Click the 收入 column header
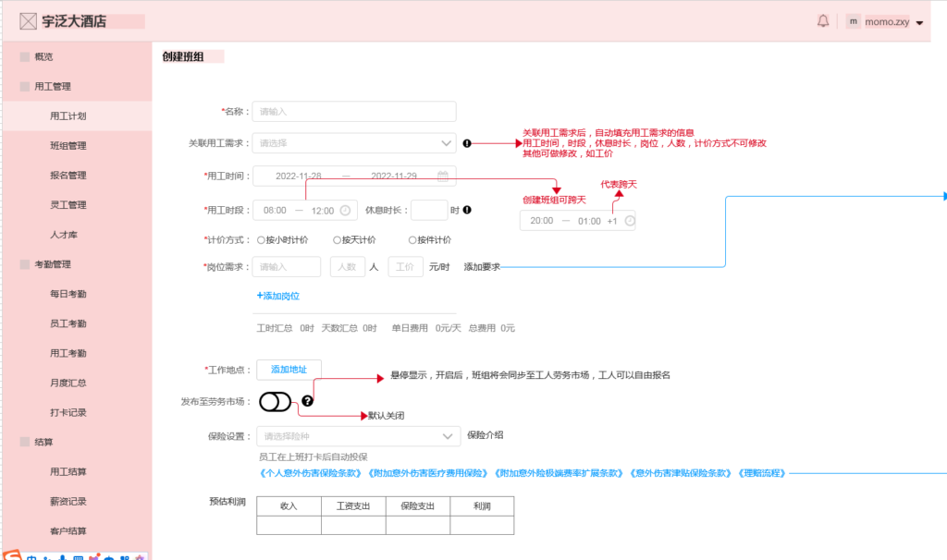Image resolution: width=947 pixels, height=560 pixels. [x=289, y=506]
